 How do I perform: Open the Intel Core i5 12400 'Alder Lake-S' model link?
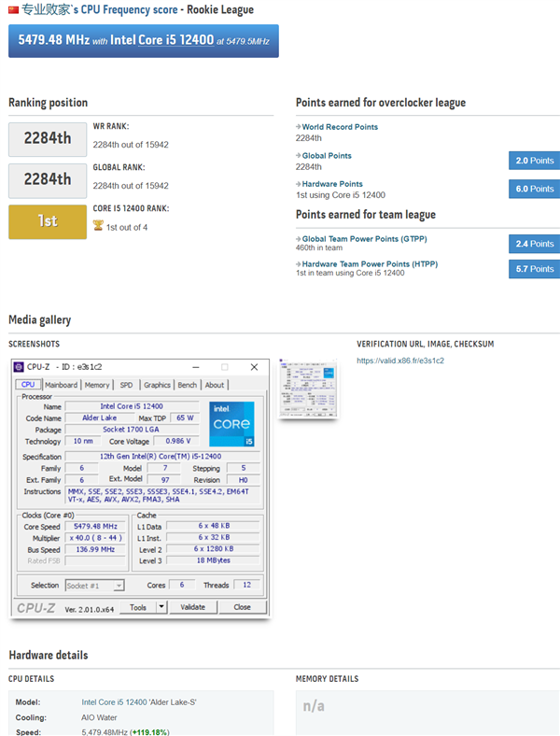pyautogui.click(x=139, y=702)
